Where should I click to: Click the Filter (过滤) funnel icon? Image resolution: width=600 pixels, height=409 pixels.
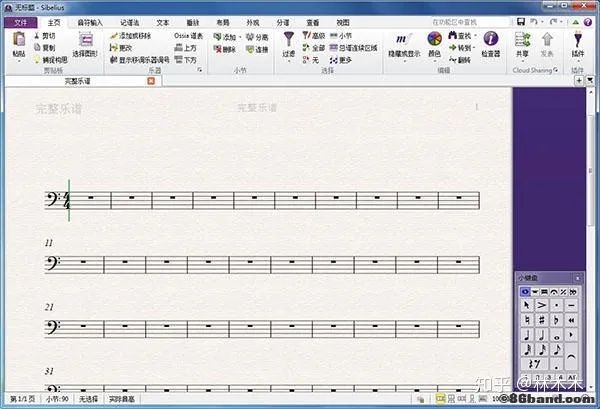290,40
